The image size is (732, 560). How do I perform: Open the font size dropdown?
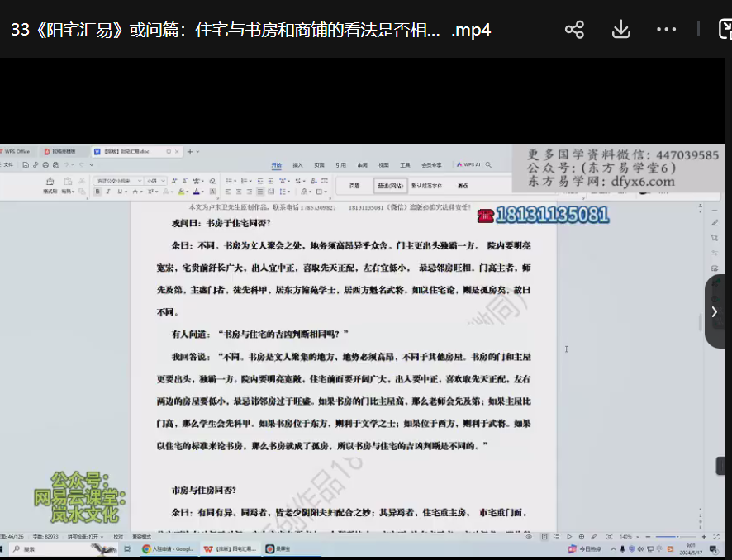[x=156, y=180]
